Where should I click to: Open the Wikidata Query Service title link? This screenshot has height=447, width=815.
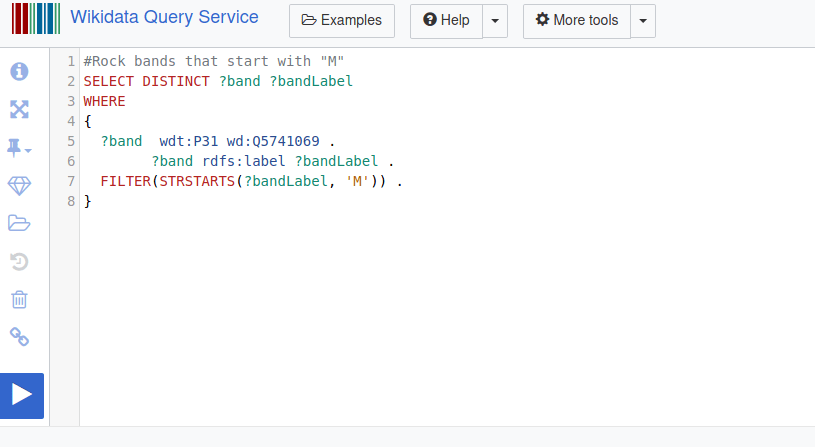[164, 17]
